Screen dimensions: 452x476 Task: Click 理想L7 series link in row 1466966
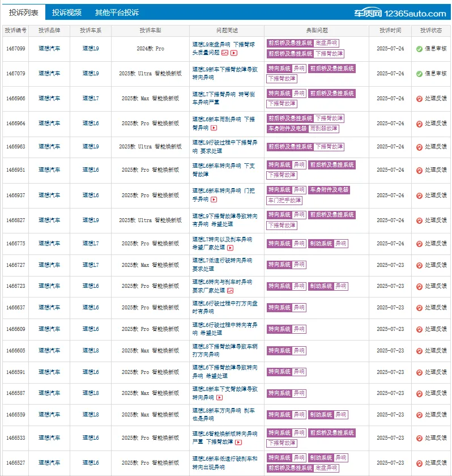click(x=91, y=99)
